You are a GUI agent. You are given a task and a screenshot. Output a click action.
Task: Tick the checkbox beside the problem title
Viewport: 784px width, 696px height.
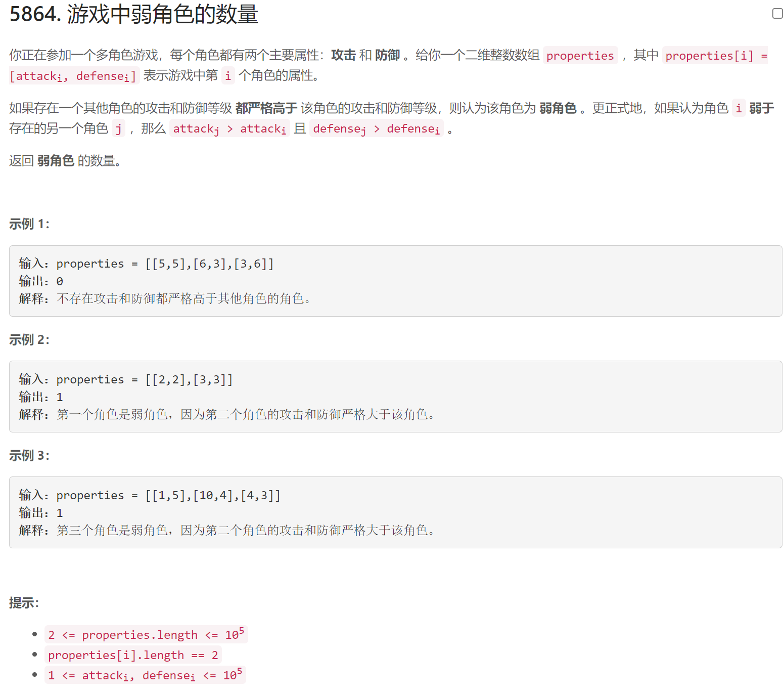[x=777, y=14]
